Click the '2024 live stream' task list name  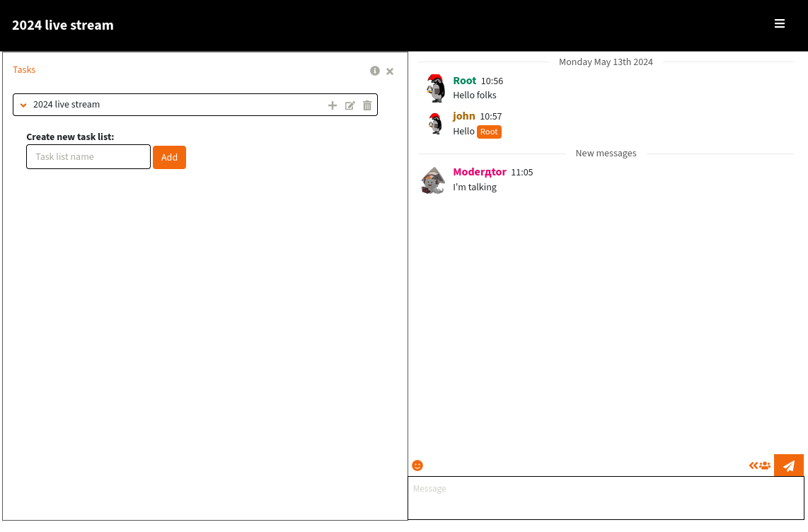(67, 105)
